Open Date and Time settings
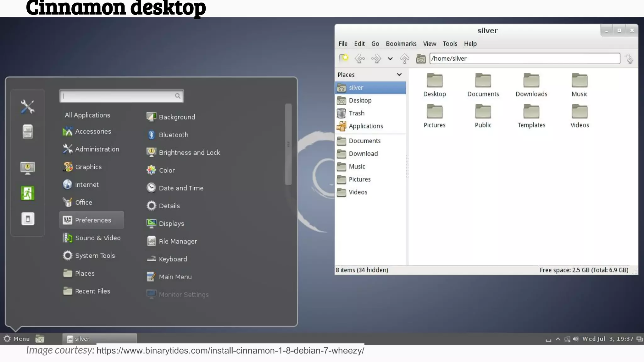This screenshot has width=644, height=362. pos(175,188)
